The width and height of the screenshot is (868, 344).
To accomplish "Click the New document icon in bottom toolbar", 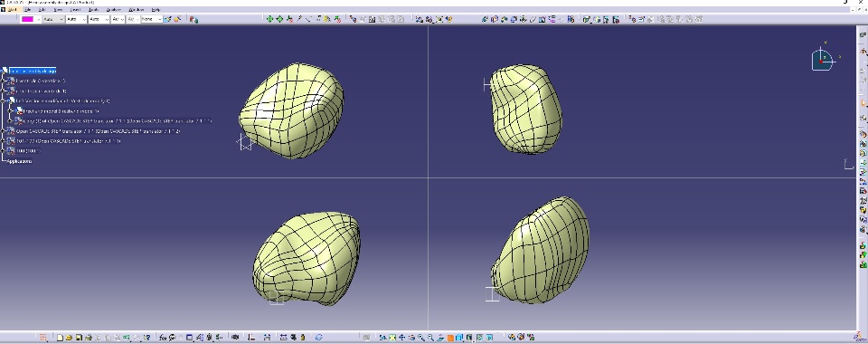I will [60, 337].
